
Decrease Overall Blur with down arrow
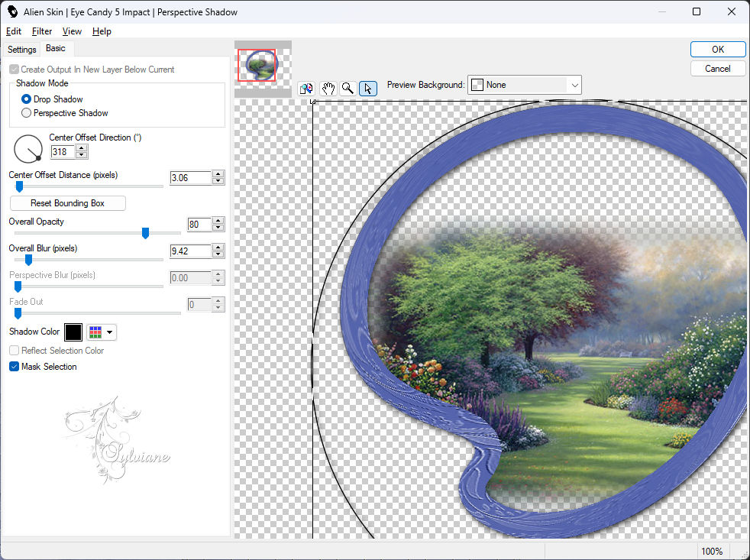tap(218, 254)
